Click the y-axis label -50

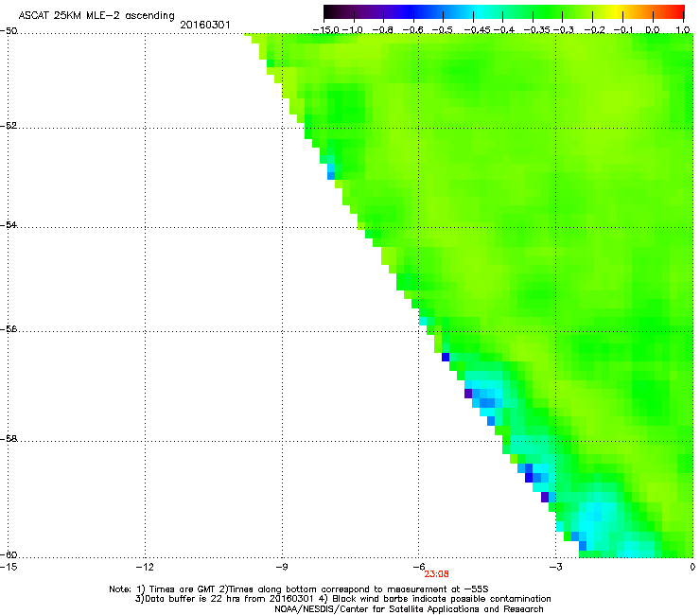coord(9,31)
